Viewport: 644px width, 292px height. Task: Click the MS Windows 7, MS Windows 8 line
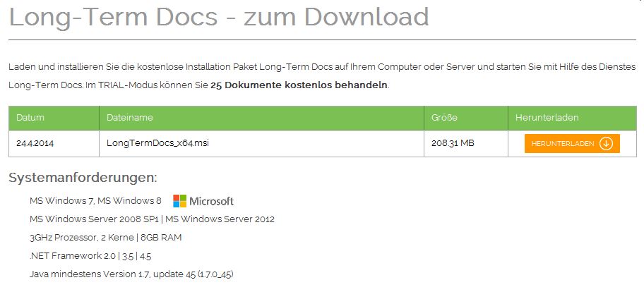point(95,201)
